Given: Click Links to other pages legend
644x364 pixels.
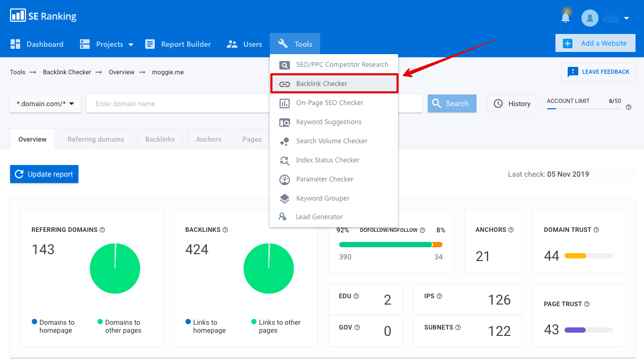Looking at the screenshot, I should point(276,326).
